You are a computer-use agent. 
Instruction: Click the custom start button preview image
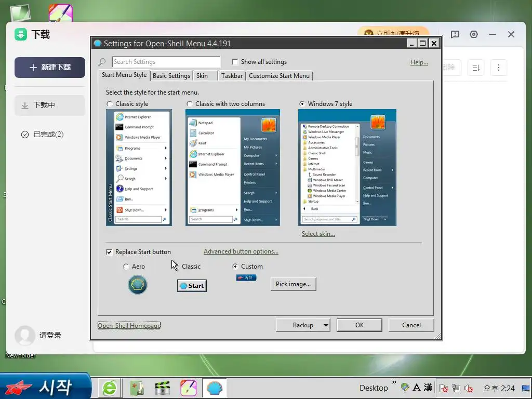click(246, 278)
